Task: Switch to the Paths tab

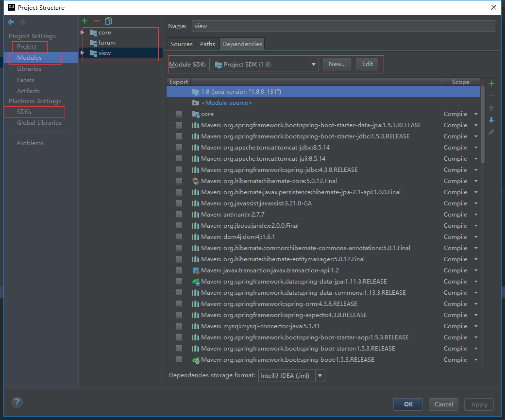Action: click(x=207, y=44)
